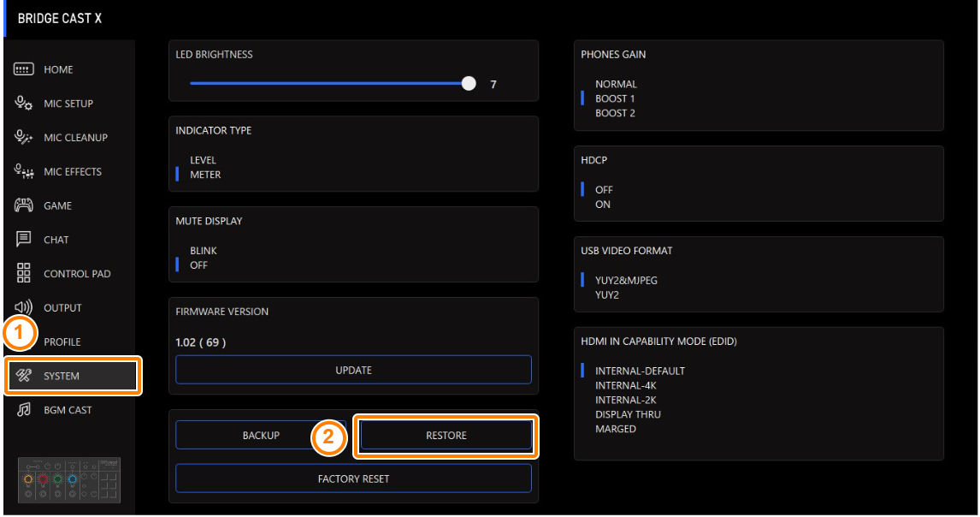980x517 pixels.
Task: Click the BACKUP button
Action: 262,435
